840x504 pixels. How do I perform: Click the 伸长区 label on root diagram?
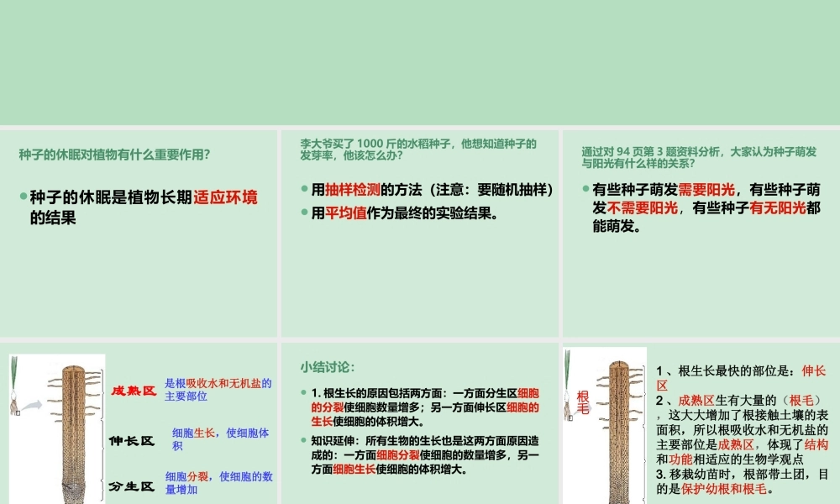click(x=132, y=441)
